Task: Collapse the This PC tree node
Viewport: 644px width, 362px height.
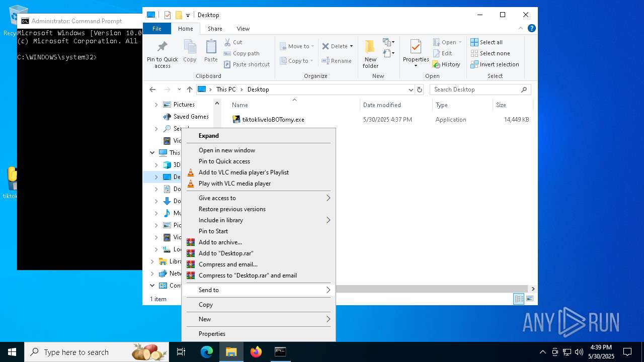Action: (x=152, y=153)
